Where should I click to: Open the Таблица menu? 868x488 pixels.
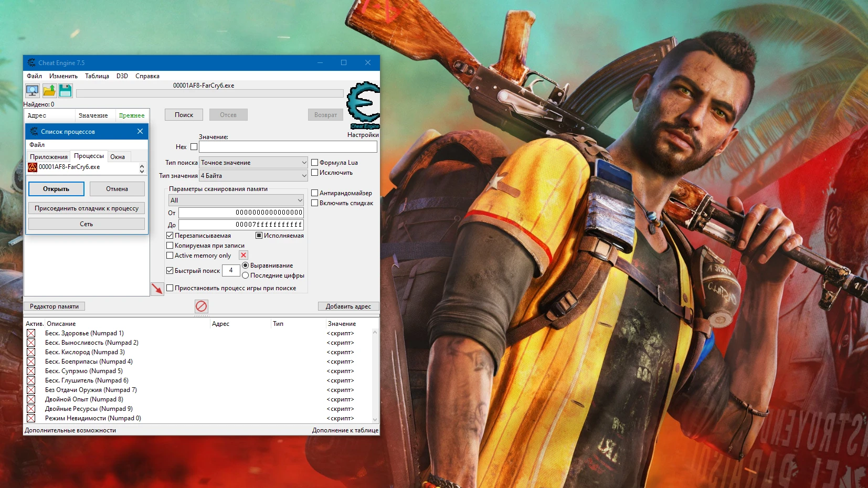point(98,76)
